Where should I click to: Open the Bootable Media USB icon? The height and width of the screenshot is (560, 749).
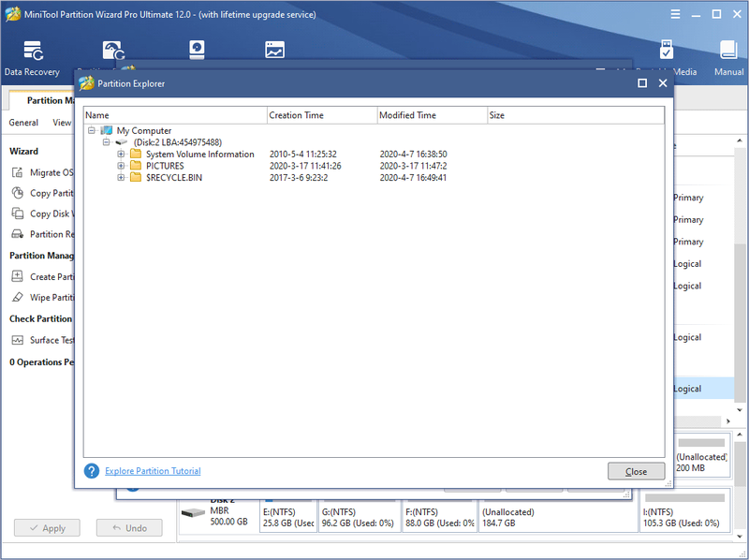(x=666, y=50)
